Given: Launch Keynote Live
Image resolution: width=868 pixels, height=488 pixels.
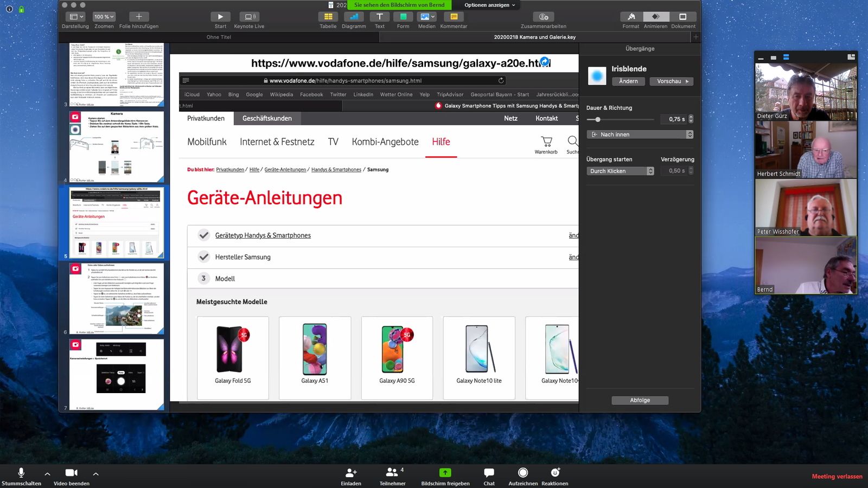Looking at the screenshot, I should coord(249,17).
